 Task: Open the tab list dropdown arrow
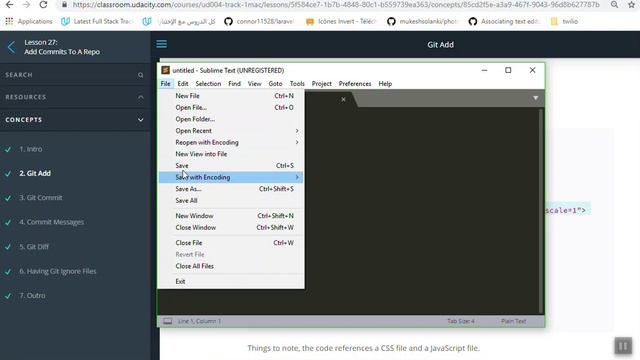click(x=536, y=98)
